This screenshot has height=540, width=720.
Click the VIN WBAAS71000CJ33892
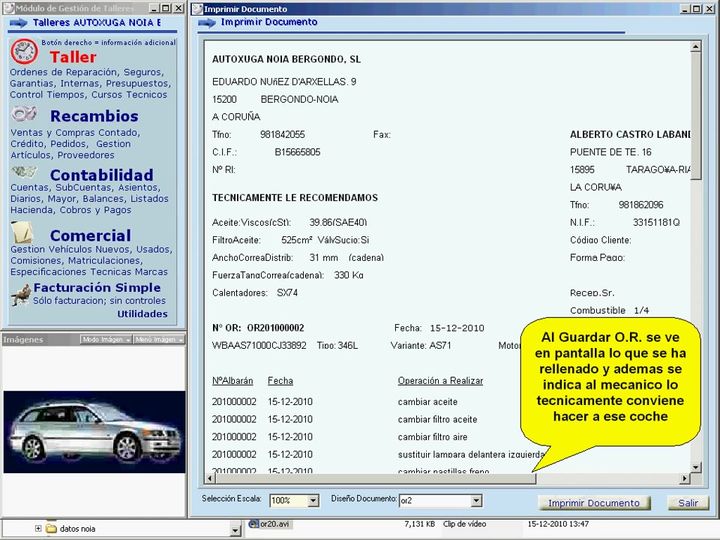tap(259, 345)
